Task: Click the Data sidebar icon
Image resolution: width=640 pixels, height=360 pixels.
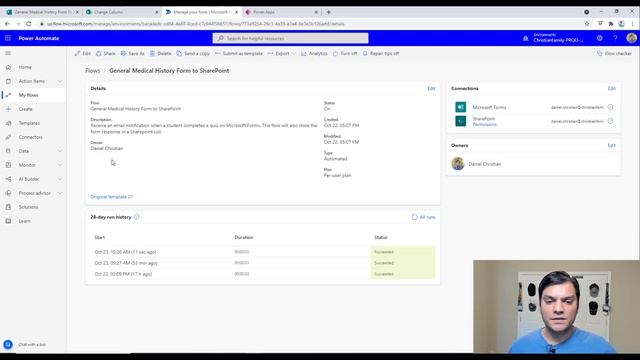Action: pyautogui.click(x=8, y=151)
